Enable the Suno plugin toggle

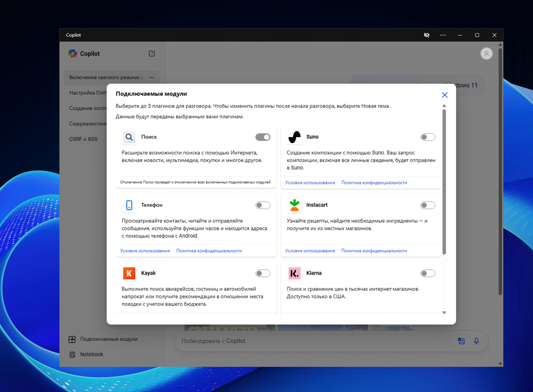[428, 137]
